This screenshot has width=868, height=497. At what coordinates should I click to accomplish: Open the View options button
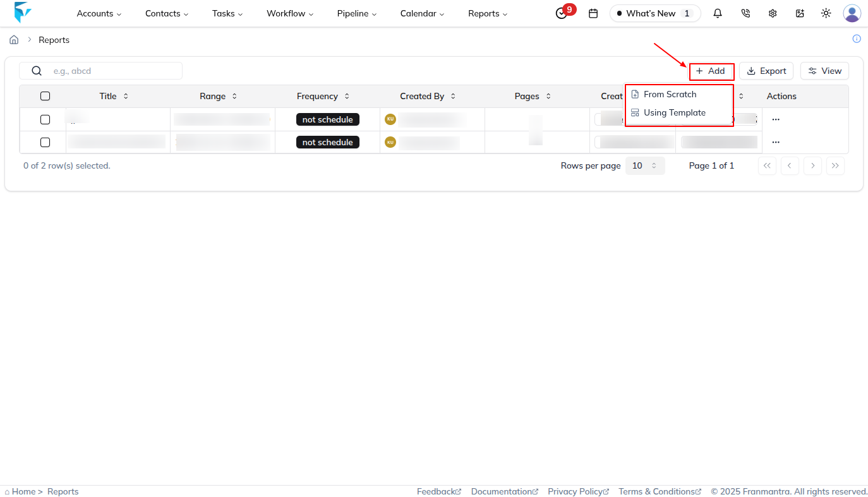point(824,71)
